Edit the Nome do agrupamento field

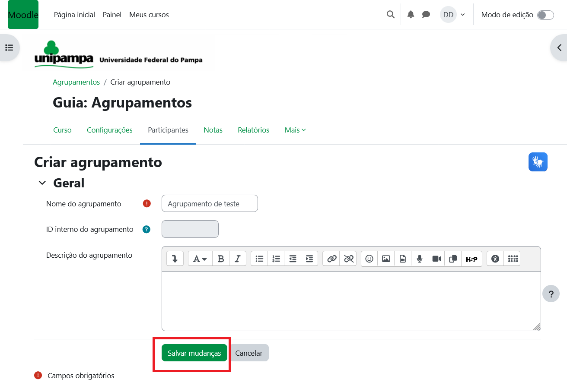[x=210, y=203]
